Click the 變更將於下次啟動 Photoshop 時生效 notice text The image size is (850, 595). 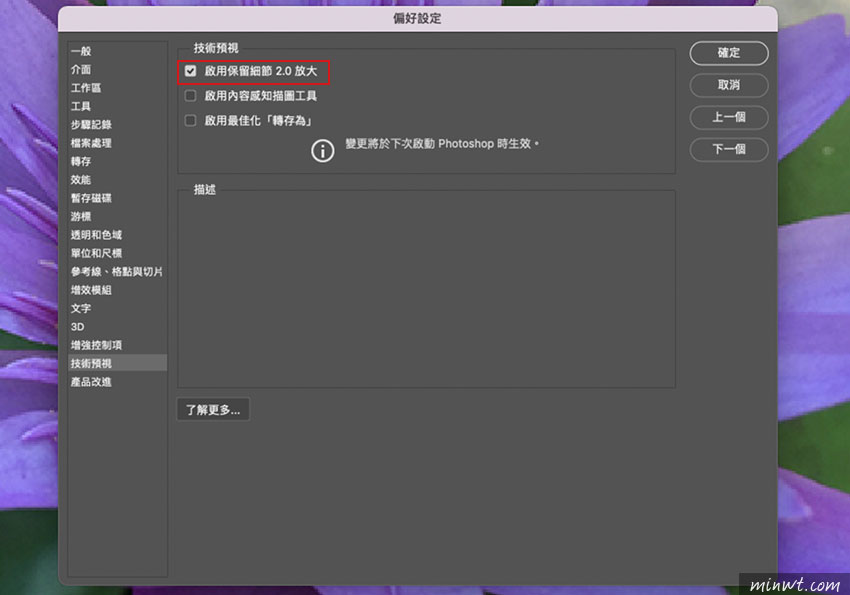442,144
